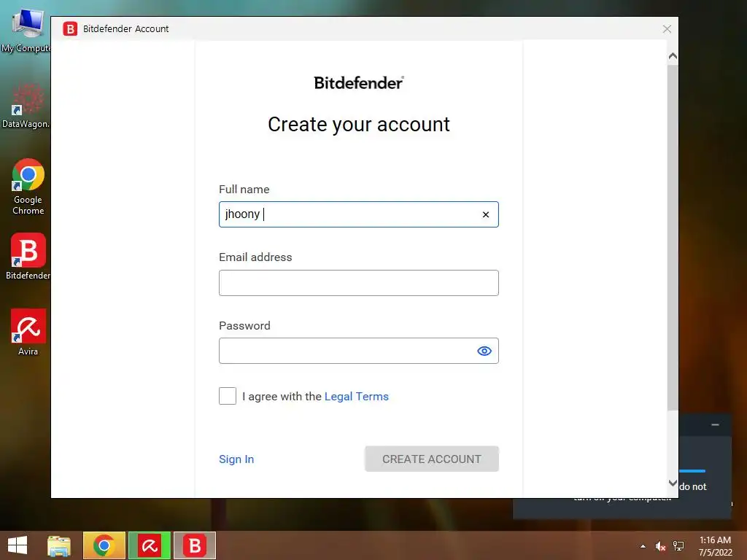Open File Explorer from the taskbar
The width and height of the screenshot is (747, 560).
pos(59,545)
